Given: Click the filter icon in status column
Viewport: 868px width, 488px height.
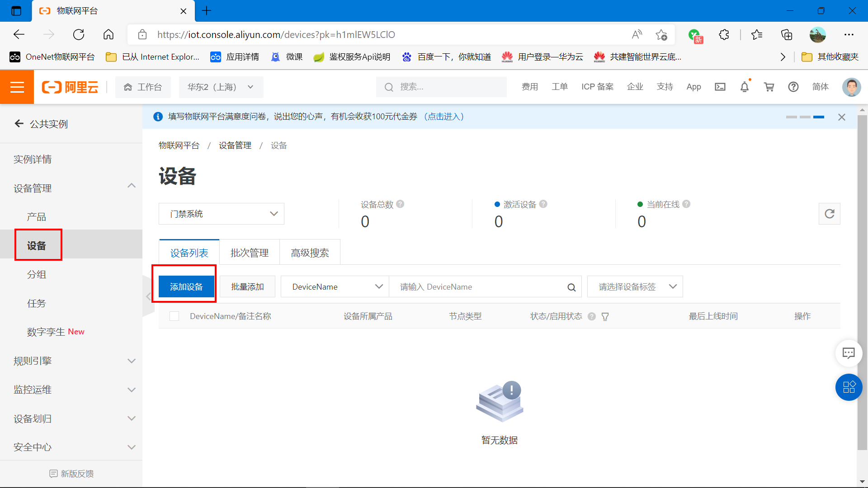Looking at the screenshot, I should (604, 316).
